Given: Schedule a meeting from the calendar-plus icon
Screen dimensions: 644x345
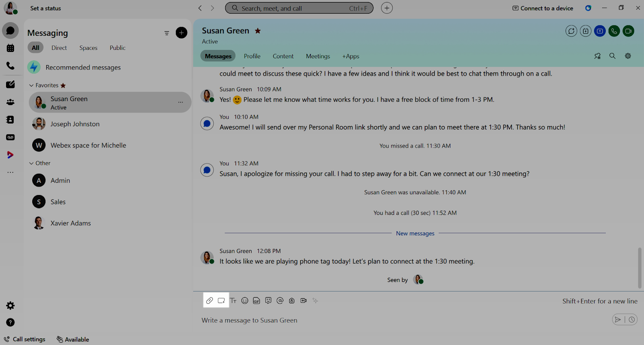Looking at the screenshot, I should click(x=586, y=31).
